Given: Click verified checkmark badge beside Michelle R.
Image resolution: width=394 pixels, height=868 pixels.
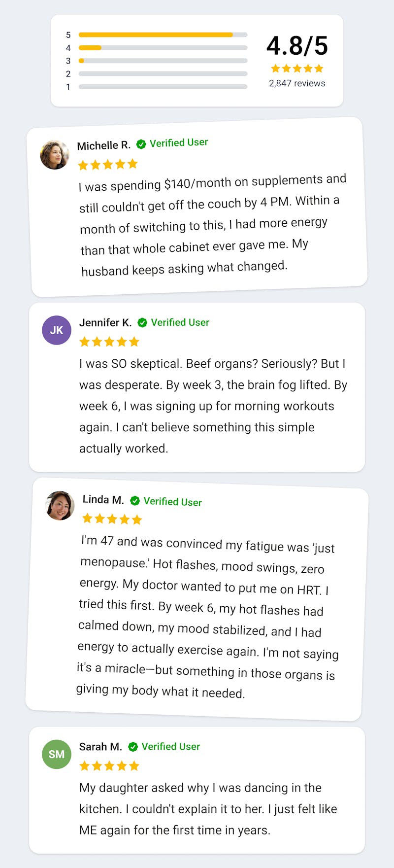Looking at the screenshot, I should pos(141,144).
